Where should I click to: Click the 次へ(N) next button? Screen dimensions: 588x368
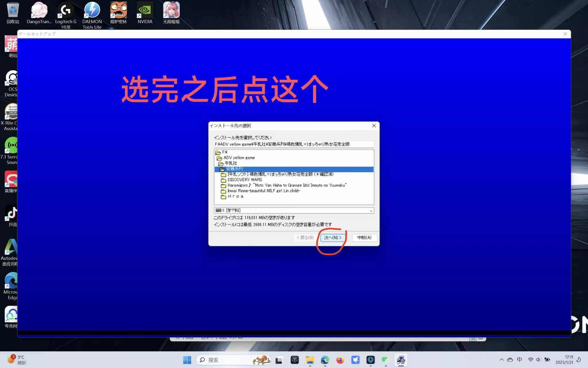[x=332, y=237]
